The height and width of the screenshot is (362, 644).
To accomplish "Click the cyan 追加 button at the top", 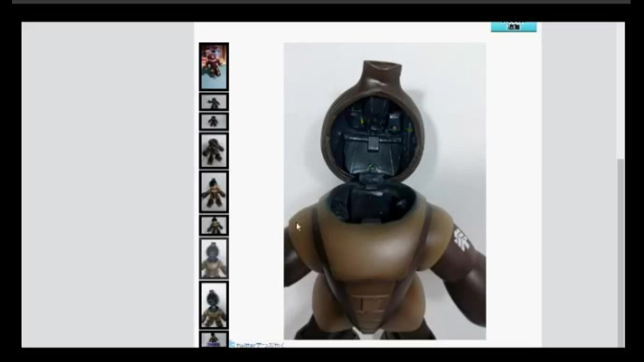I will pyautogui.click(x=514, y=27).
